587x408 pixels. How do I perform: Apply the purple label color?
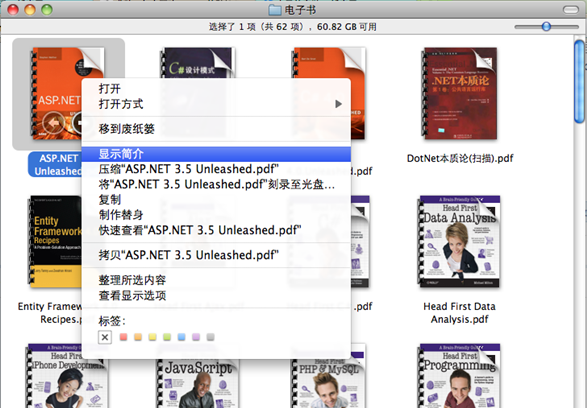click(196, 337)
